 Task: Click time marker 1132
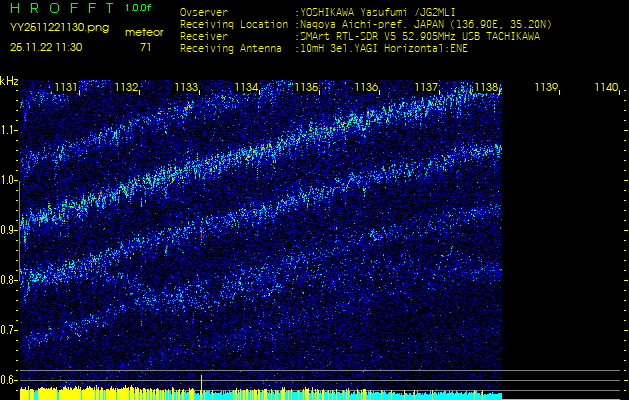126,87
